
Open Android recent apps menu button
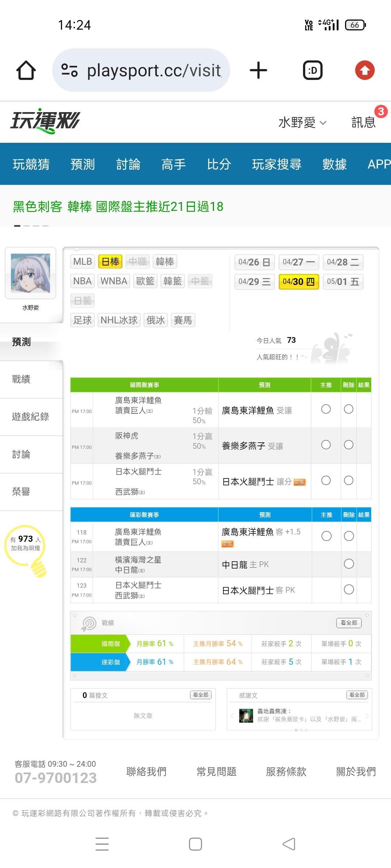pyautogui.click(x=102, y=844)
